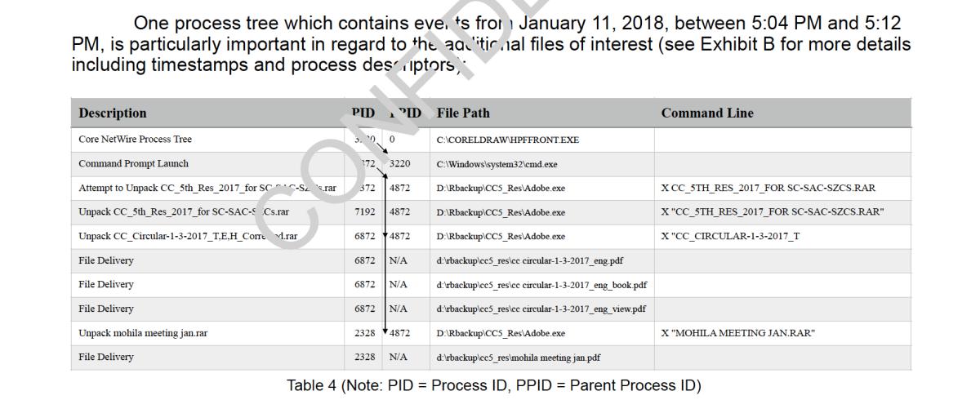The image size is (980, 400).
Task: Click the Description column header
Action: click(x=113, y=113)
